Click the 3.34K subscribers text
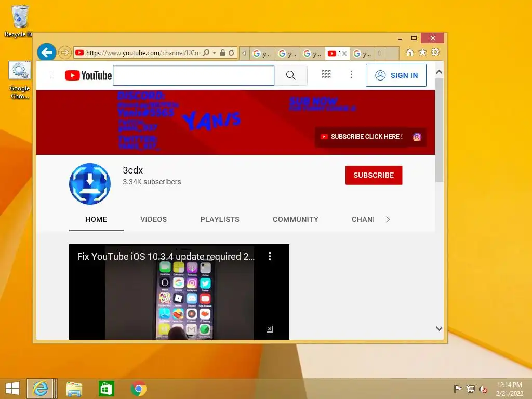 (152, 182)
